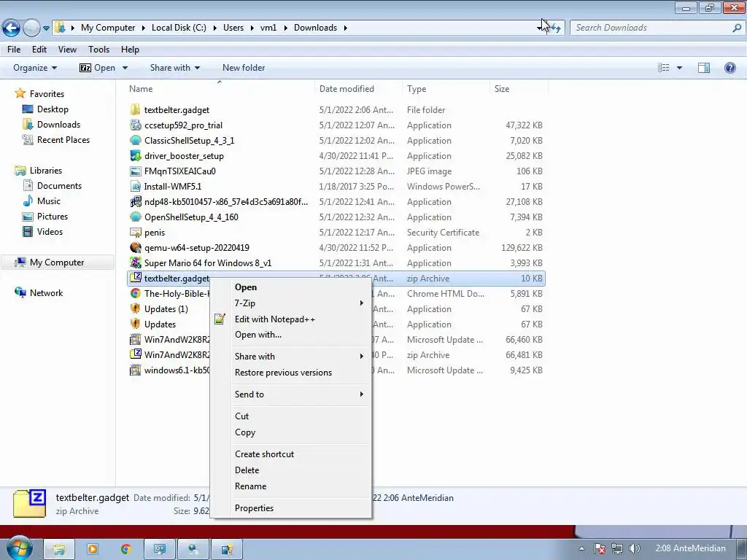This screenshot has width=747, height=560.
Task: Show hidden tray icons arrow
Action: pos(581,548)
